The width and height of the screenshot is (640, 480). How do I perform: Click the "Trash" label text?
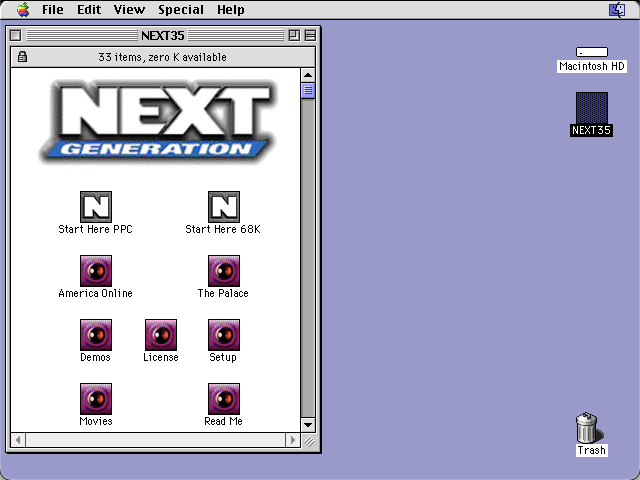click(x=591, y=450)
